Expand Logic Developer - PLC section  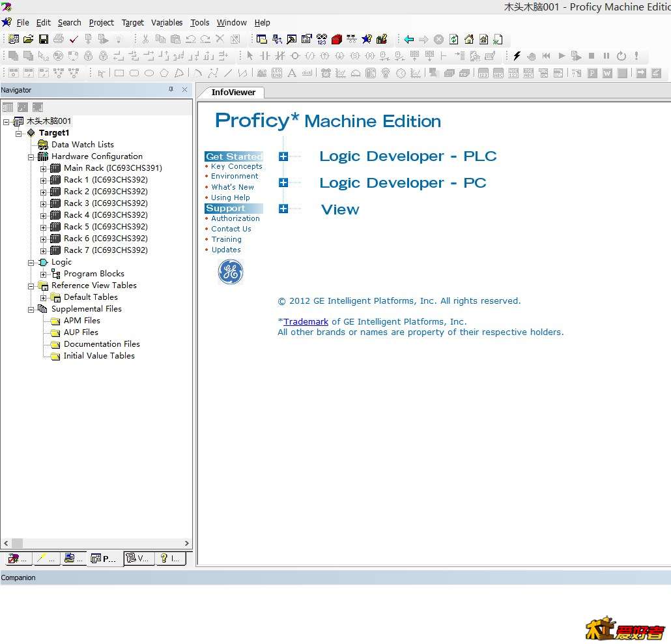point(283,156)
